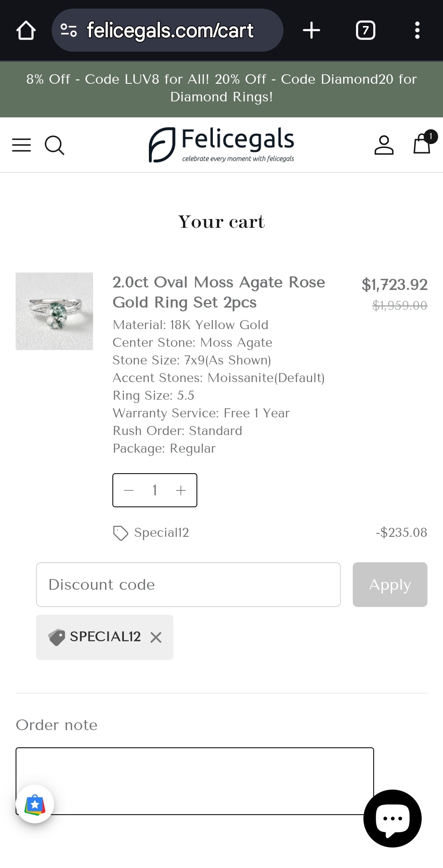Tap the search magnifier icon
This screenshot has height=868, width=443.
[x=54, y=145]
